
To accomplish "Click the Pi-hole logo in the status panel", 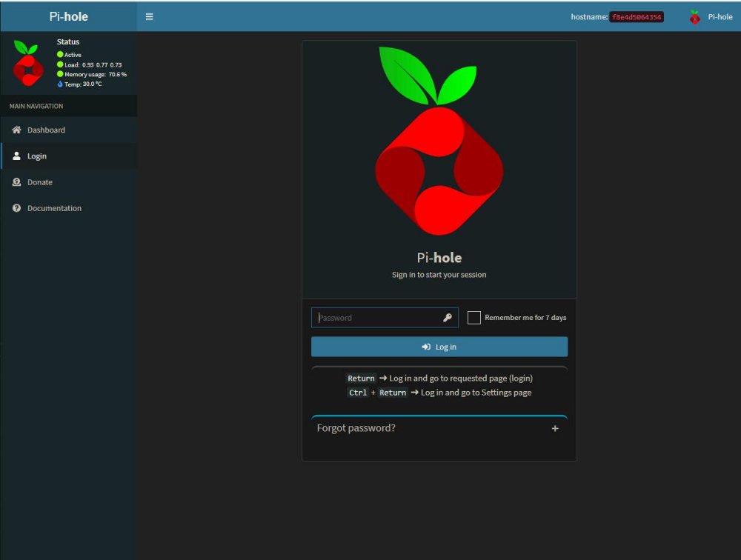I will (x=28, y=63).
